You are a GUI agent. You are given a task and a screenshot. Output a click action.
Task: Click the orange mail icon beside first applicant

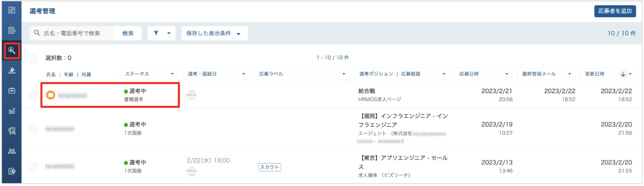51,95
